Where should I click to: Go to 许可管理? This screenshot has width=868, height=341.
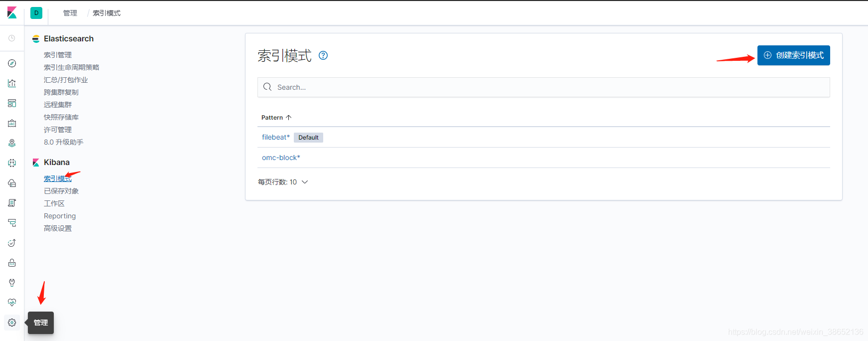(x=58, y=130)
